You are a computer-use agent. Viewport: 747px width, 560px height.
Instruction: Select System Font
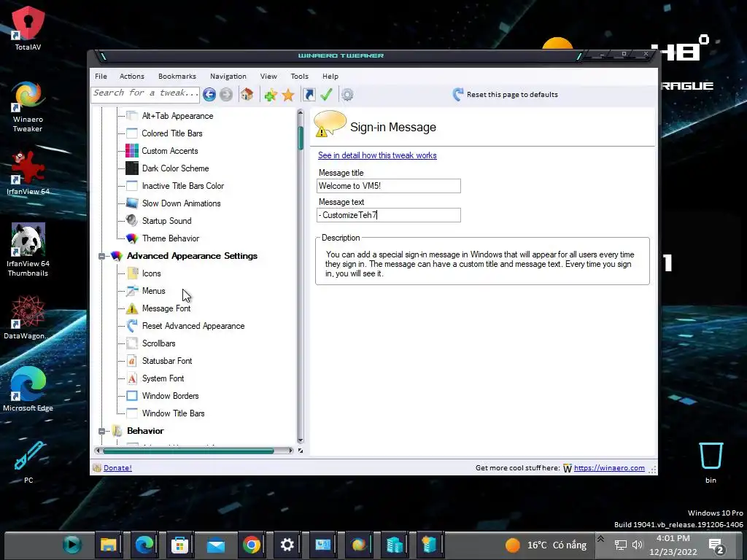tap(163, 378)
